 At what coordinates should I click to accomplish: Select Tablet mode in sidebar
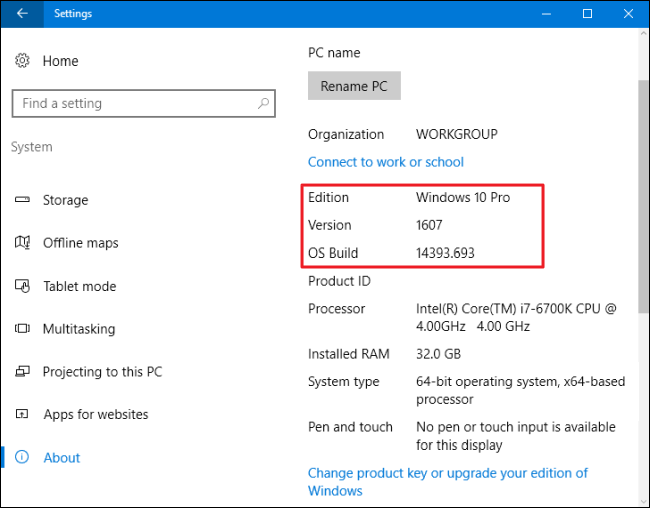(80, 286)
